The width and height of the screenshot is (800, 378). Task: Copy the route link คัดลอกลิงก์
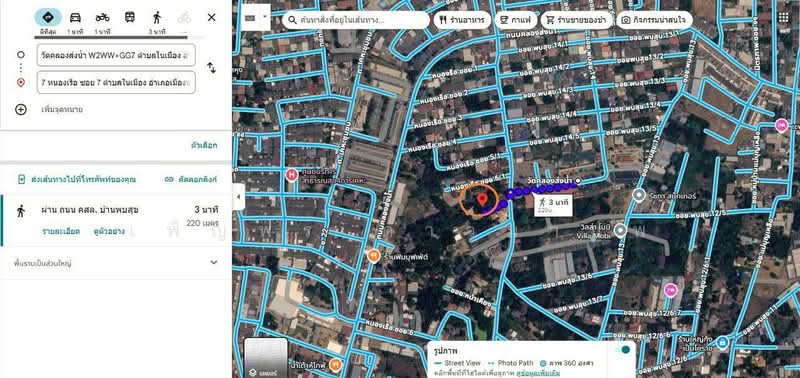pos(191,180)
